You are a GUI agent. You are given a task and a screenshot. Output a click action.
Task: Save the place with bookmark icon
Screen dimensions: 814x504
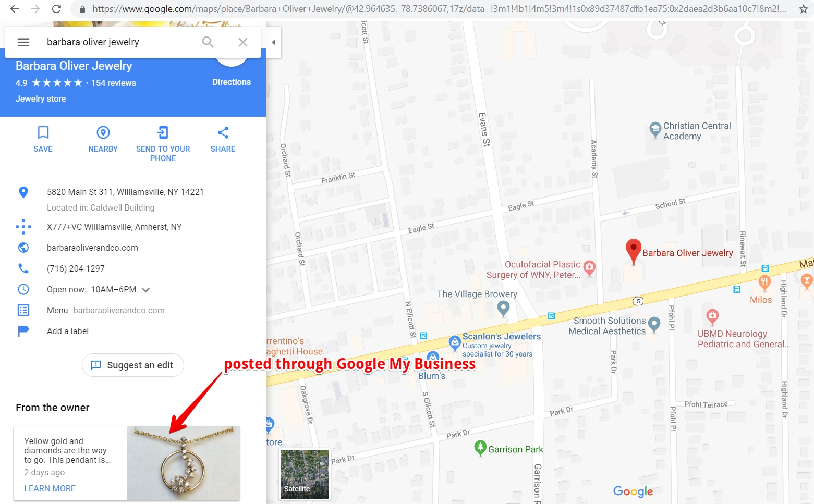[x=43, y=132]
